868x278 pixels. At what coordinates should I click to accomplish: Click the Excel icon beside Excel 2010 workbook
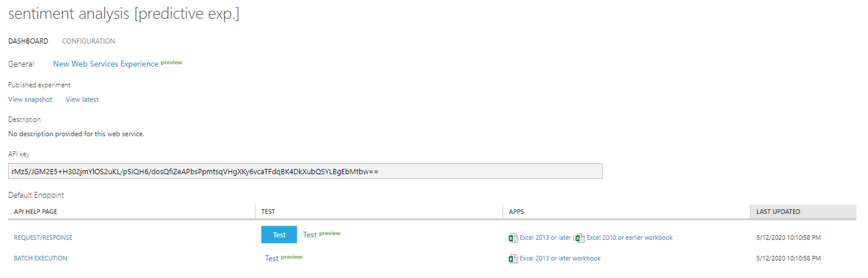tap(580, 238)
